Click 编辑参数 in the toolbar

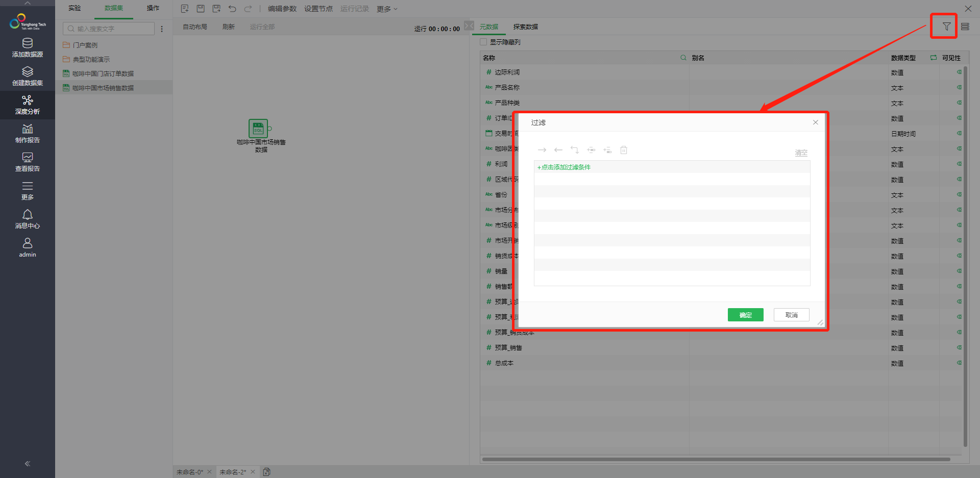pos(282,9)
